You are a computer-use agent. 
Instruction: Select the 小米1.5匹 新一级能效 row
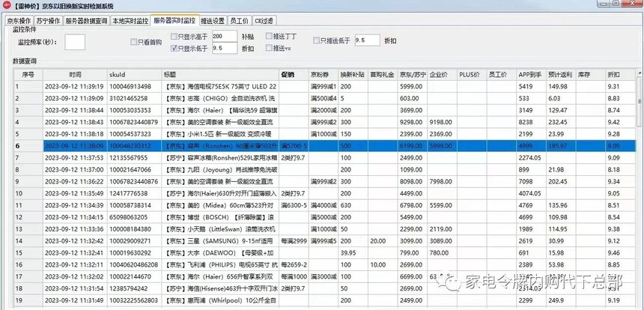coord(324,134)
